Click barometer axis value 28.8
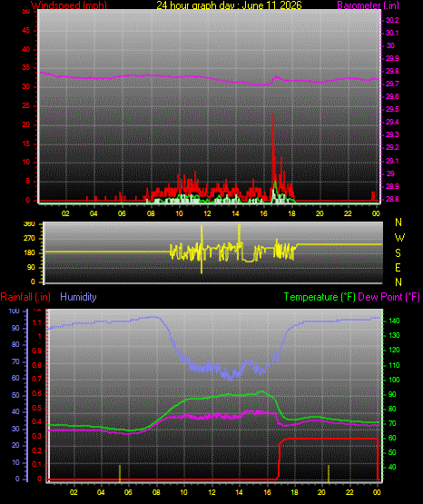The image size is (423, 504). click(x=392, y=199)
